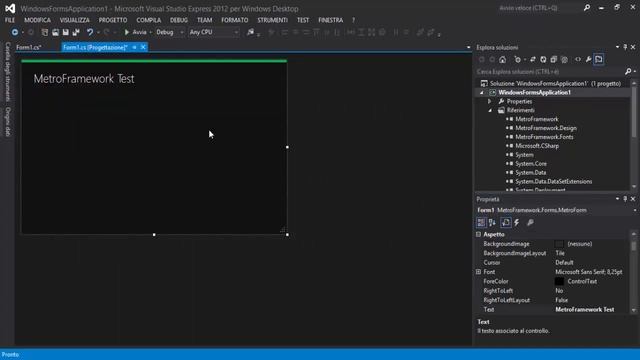Screen dimensions: 640x360
Task: Toggle Alphabetical sort in Proprietà panel
Action: (492, 222)
